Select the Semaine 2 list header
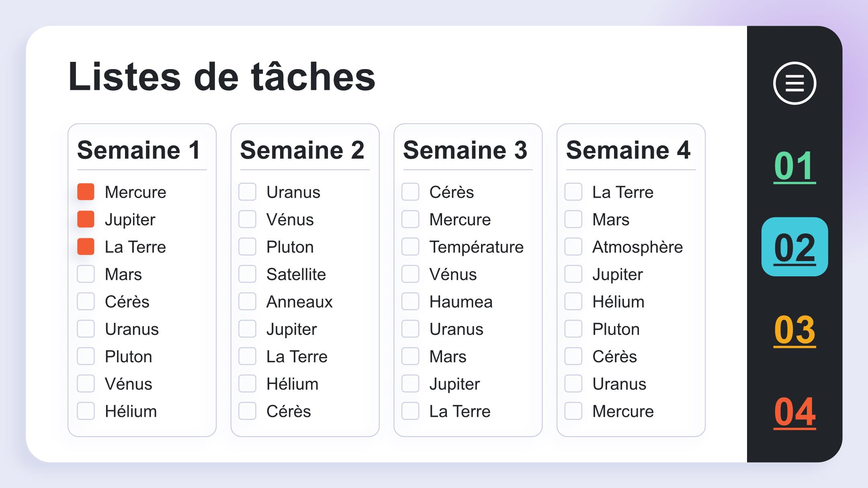The width and height of the screenshot is (868, 488). [x=302, y=150]
